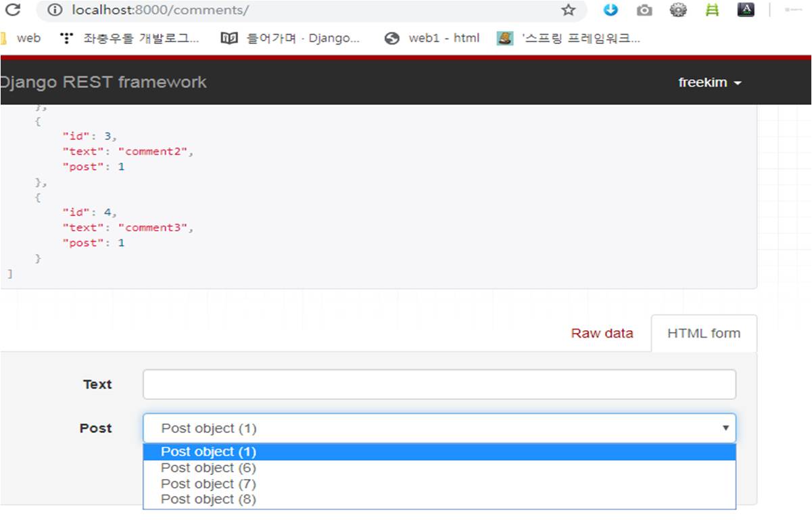
Task: Open the 들어가며 · Django bookmark
Action: pyautogui.click(x=291, y=38)
